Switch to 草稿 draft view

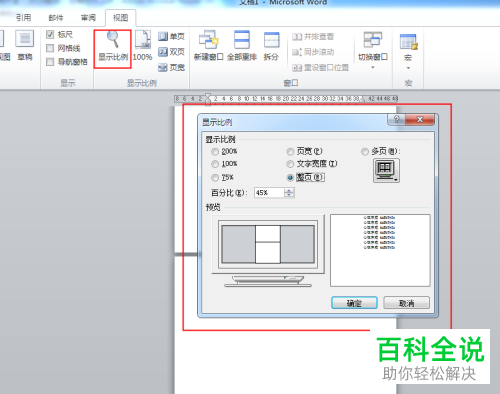coord(25,46)
